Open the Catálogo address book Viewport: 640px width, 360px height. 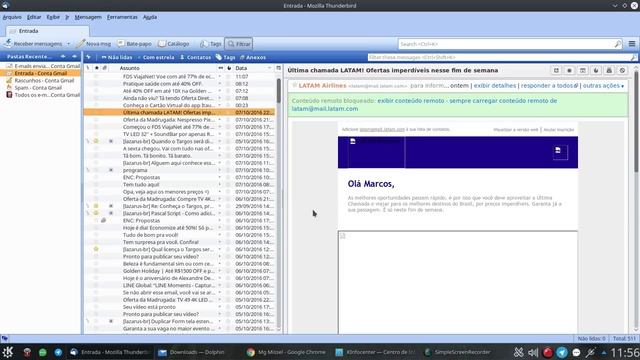tap(174, 44)
